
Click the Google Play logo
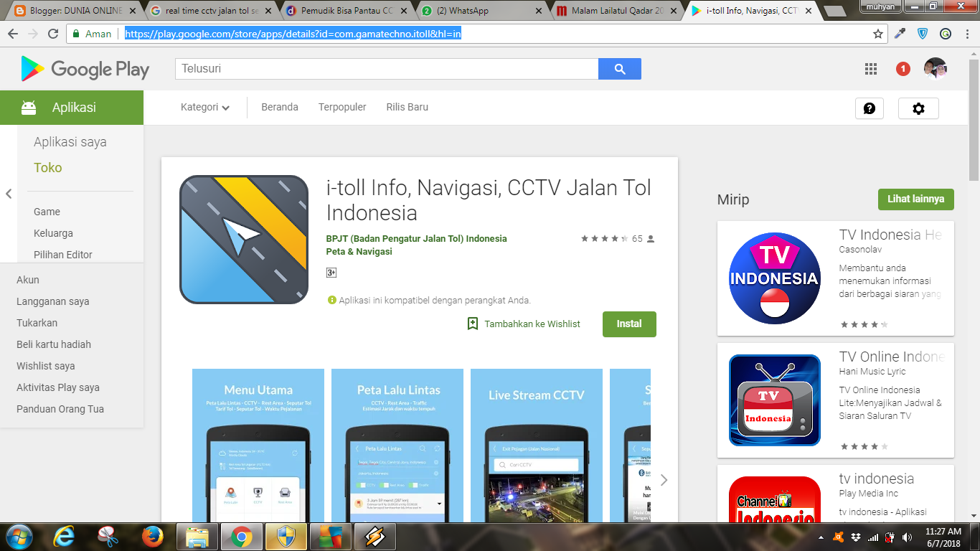coord(85,69)
